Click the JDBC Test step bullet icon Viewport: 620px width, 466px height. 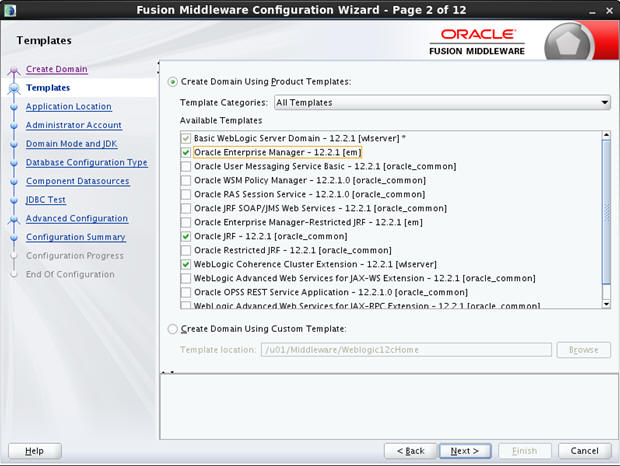14,200
